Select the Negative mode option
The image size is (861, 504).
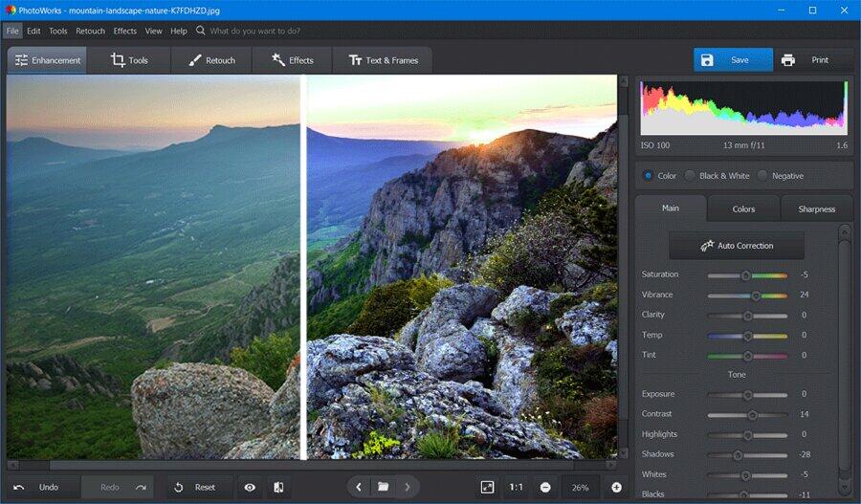pos(762,176)
